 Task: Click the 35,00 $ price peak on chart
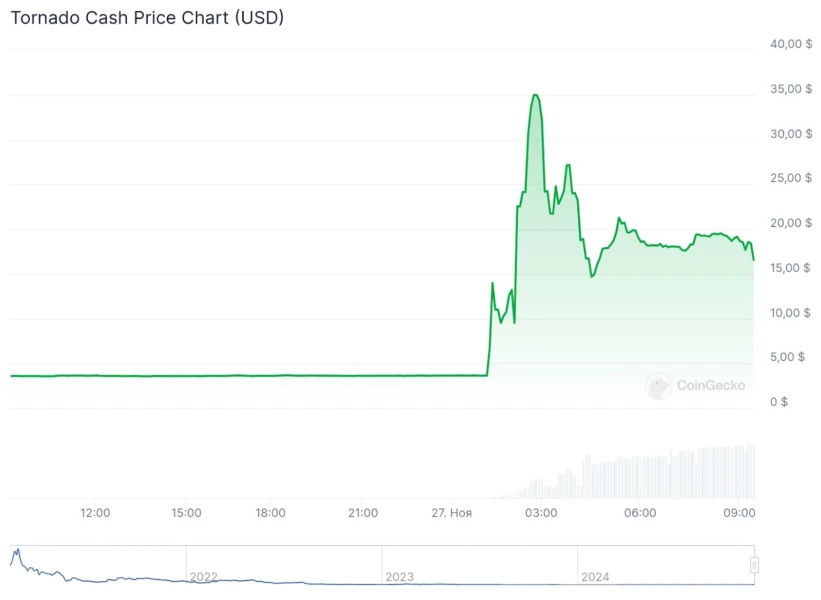tap(536, 95)
